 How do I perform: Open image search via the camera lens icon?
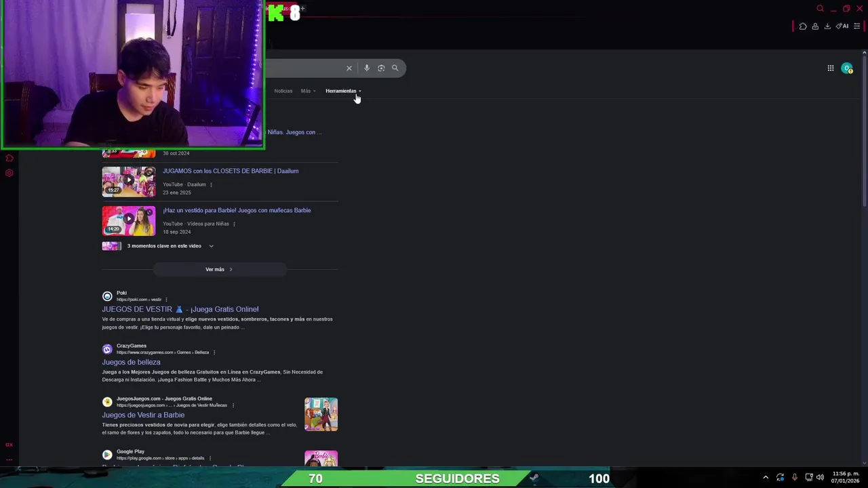381,68
